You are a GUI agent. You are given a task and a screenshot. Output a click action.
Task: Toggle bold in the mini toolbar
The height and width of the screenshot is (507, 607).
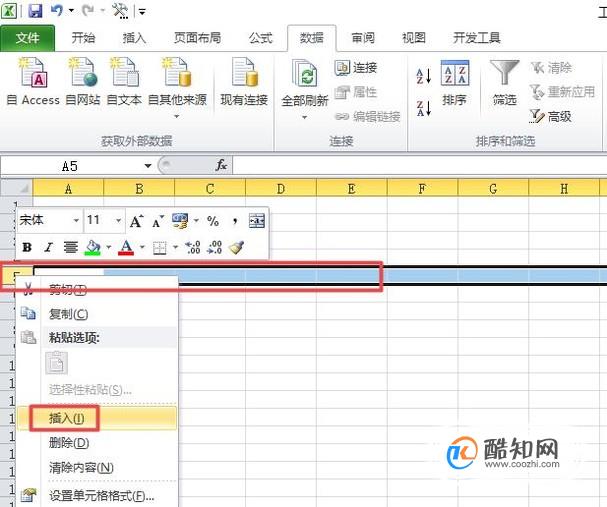point(27,247)
